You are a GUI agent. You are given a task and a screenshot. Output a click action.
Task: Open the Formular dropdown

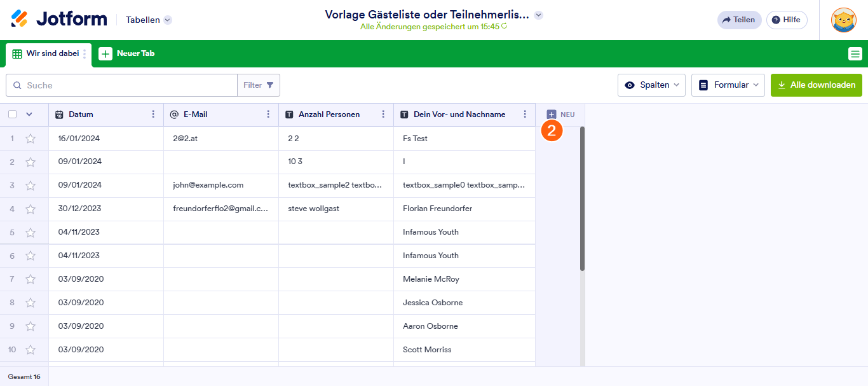(x=728, y=85)
